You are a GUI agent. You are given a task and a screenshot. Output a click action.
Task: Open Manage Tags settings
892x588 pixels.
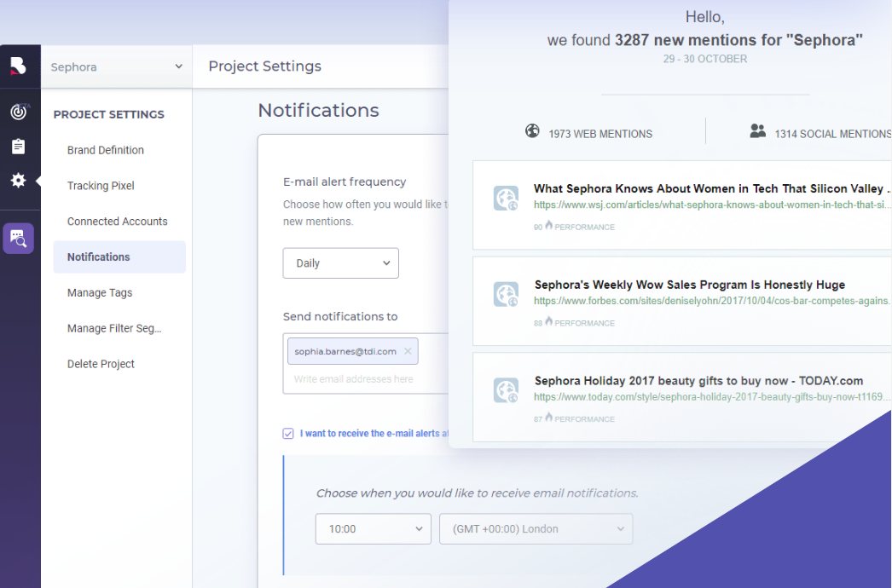coord(100,293)
